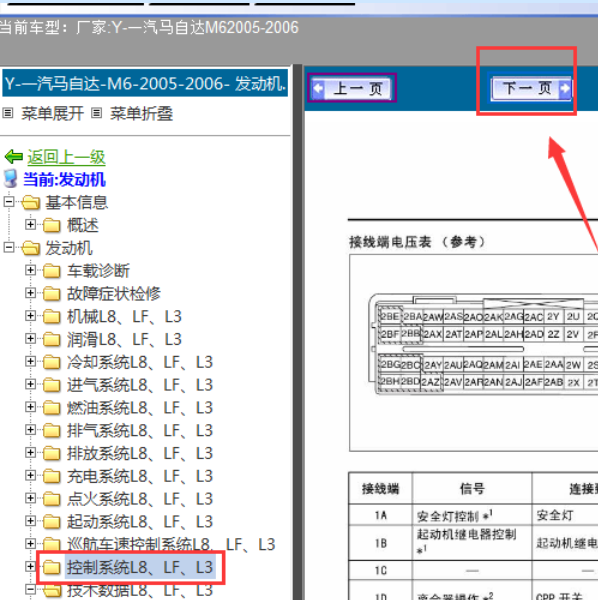Open 燃油系统L8、LF、L3 tree item label
The image size is (598, 600).
[140, 408]
